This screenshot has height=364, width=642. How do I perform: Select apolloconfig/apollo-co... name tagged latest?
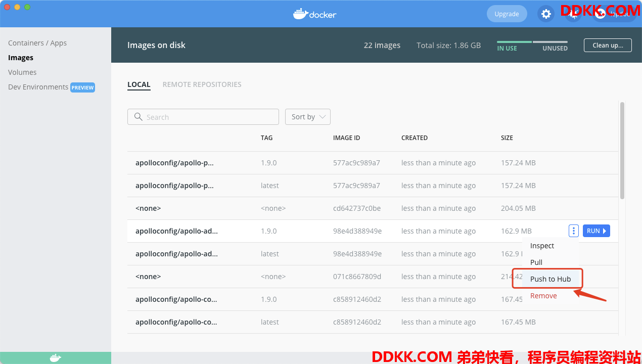click(x=176, y=322)
